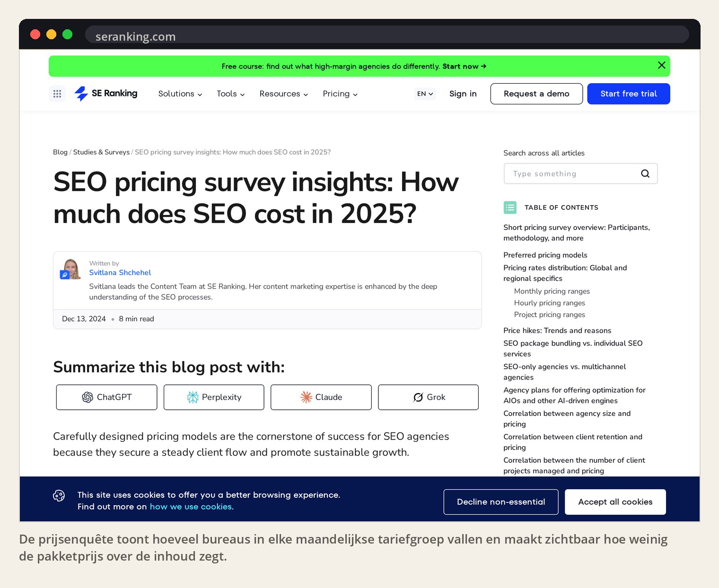
Task: Click the author avatar photo
Action: (71, 269)
